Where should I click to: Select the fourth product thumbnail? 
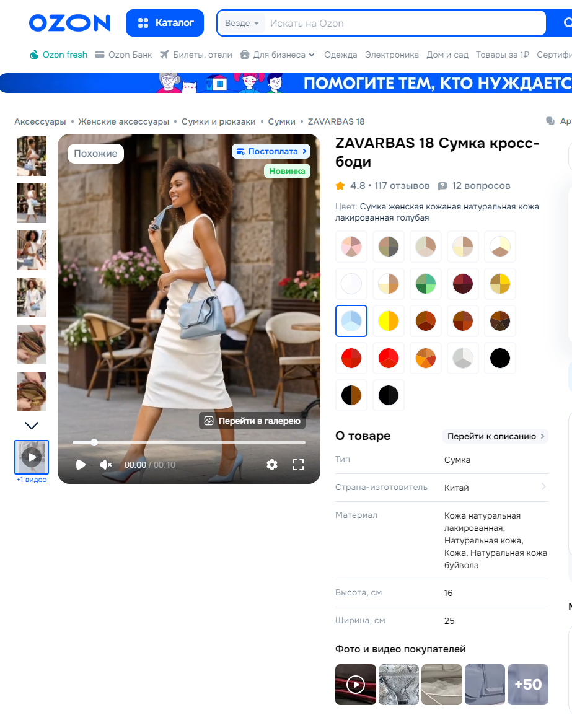point(32,297)
